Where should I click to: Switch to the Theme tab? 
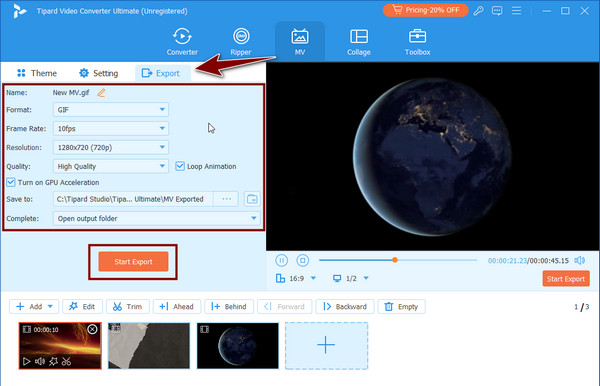pos(37,73)
